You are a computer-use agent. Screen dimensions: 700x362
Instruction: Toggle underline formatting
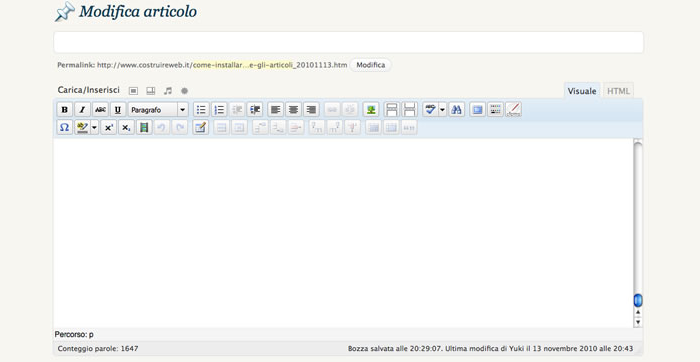tap(118, 109)
